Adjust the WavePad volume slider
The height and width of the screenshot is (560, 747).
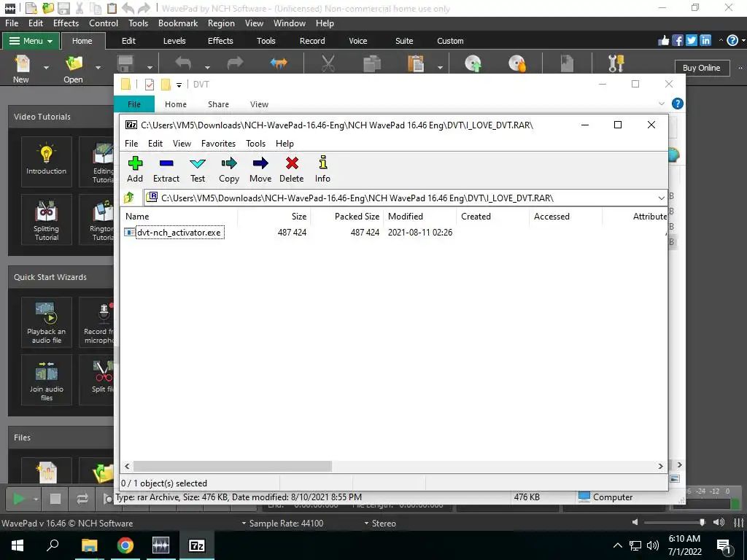pyautogui.click(x=675, y=522)
